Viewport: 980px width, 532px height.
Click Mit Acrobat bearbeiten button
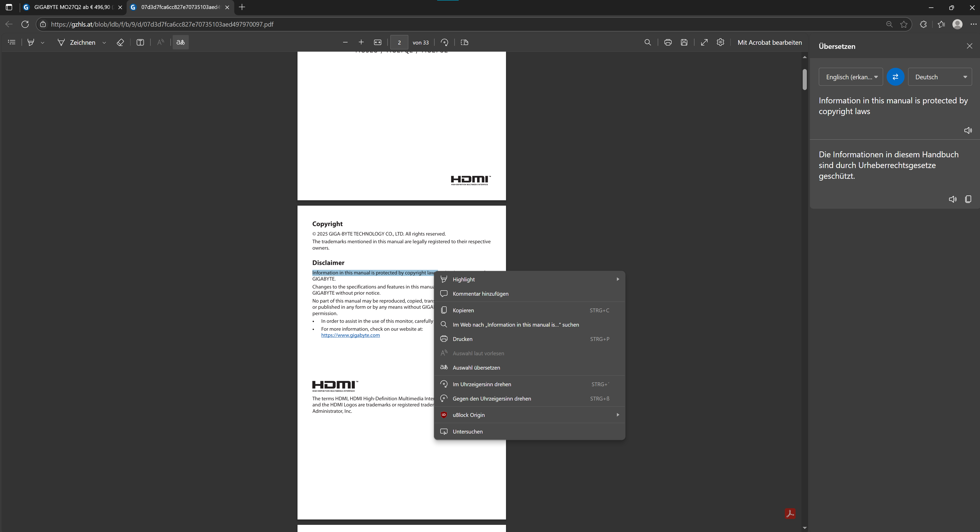769,43
